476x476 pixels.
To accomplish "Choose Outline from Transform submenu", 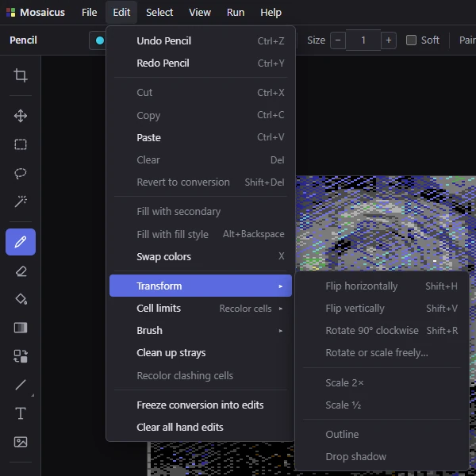I will pos(382,435).
